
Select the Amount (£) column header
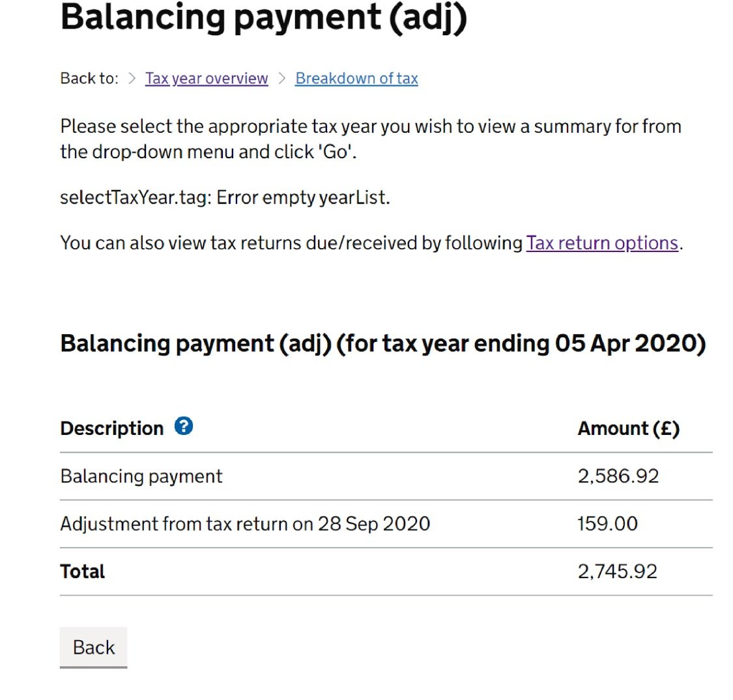(x=629, y=428)
